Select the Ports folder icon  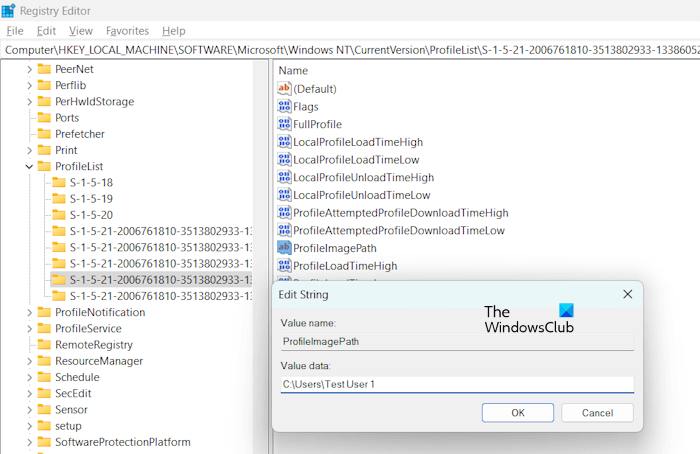point(44,117)
